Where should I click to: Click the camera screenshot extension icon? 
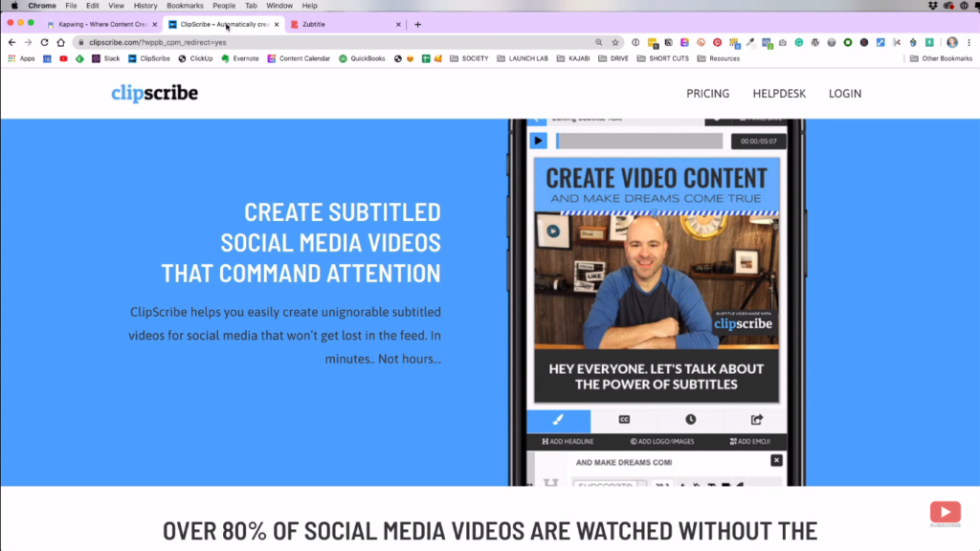click(x=783, y=42)
